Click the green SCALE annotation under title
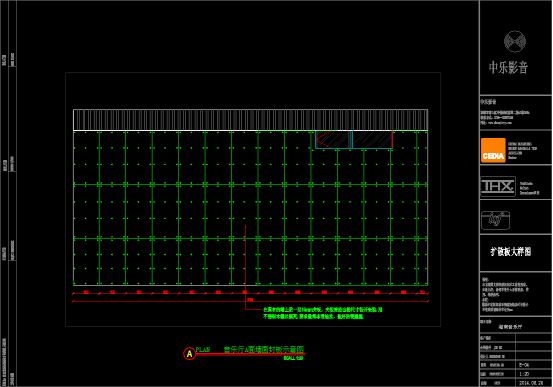The width and height of the screenshot is (553, 387). (x=293, y=358)
